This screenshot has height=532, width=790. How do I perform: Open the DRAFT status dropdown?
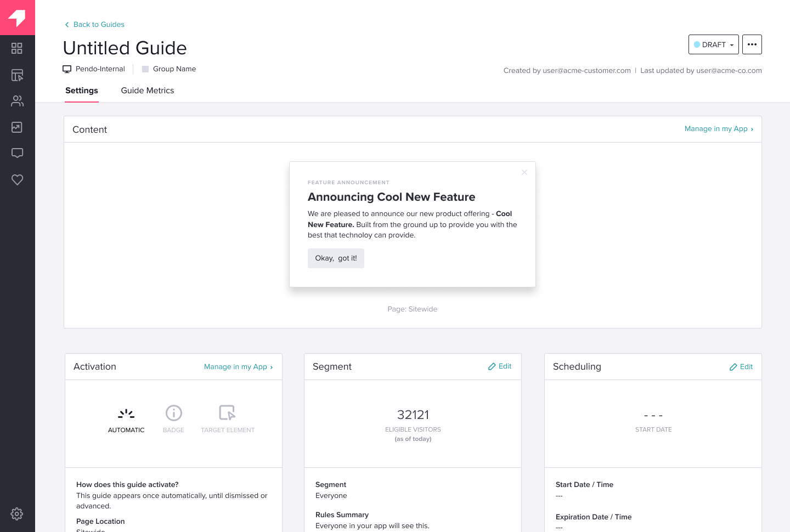click(x=713, y=44)
